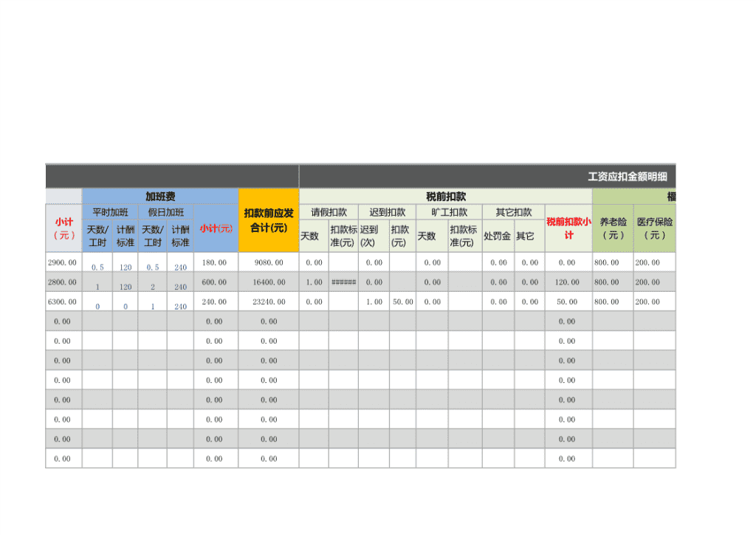
Task: Click 50.00 in 税前扣款小计 column
Action: (568, 301)
